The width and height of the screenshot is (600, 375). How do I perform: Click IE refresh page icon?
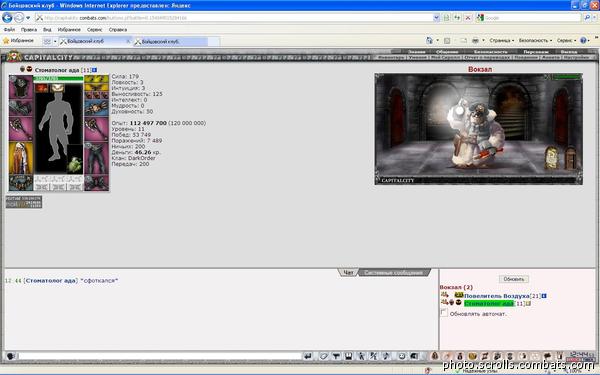coord(457,18)
